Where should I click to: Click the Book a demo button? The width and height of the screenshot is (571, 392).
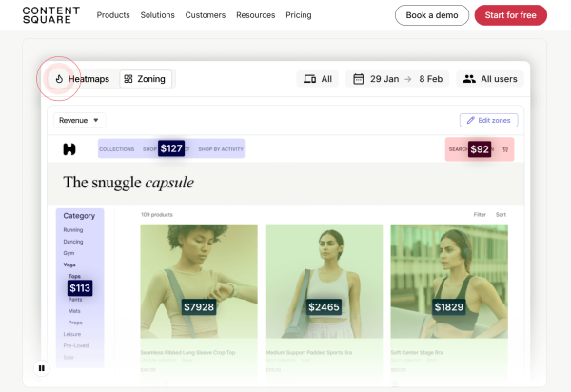pos(432,15)
